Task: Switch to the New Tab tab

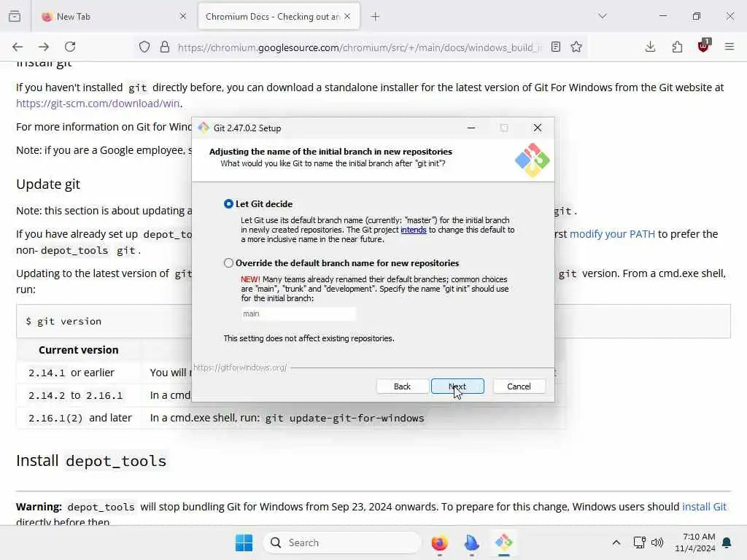Action: [113, 16]
